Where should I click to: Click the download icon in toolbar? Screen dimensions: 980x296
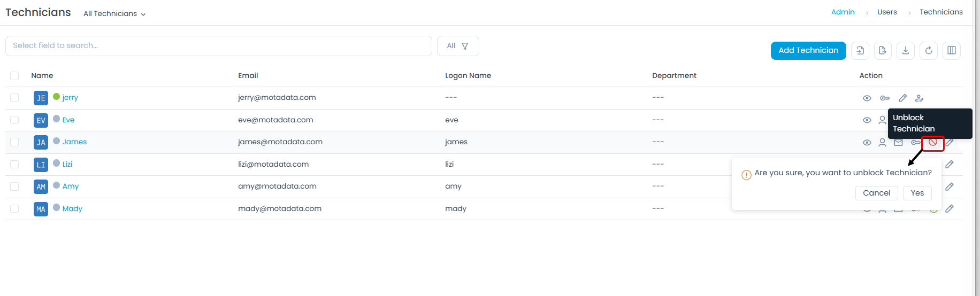pyautogui.click(x=906, y=50)
